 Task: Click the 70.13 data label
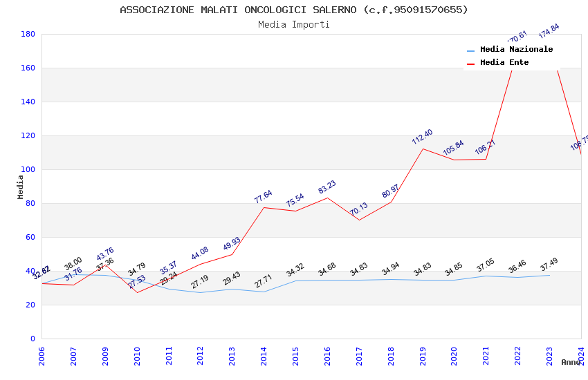pyautogui.click(x=359, y=209)
